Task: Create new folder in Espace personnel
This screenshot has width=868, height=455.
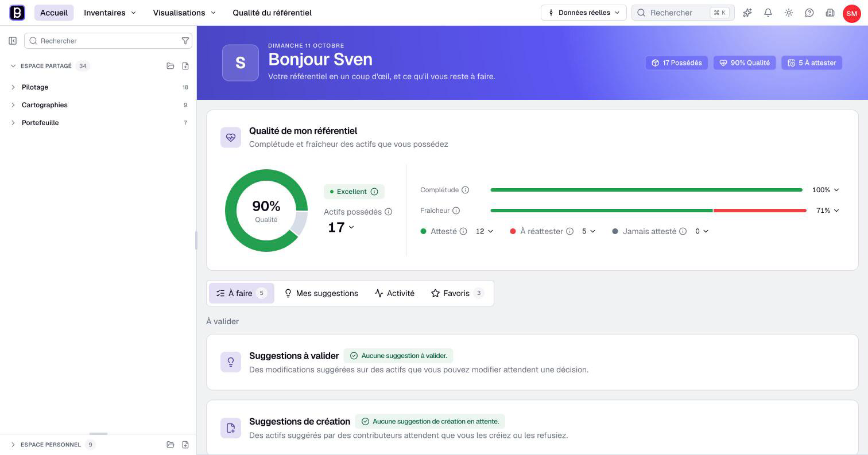Action: [170, 445]
